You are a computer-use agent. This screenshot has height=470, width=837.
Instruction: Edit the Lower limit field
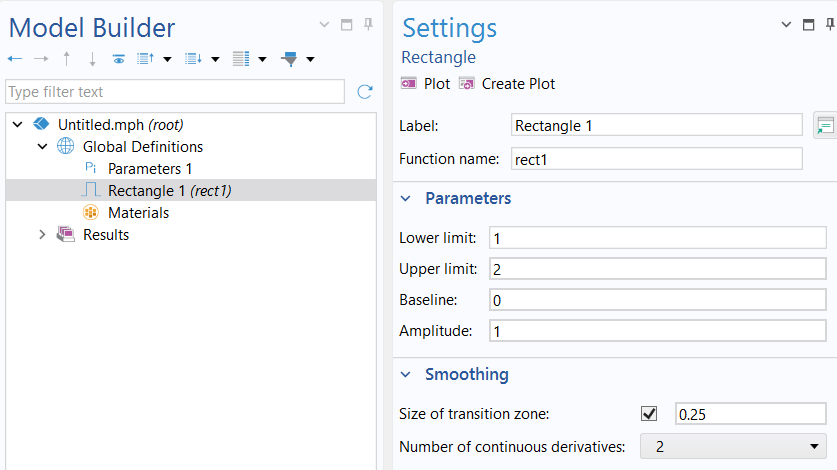click(x=658, y=238)
